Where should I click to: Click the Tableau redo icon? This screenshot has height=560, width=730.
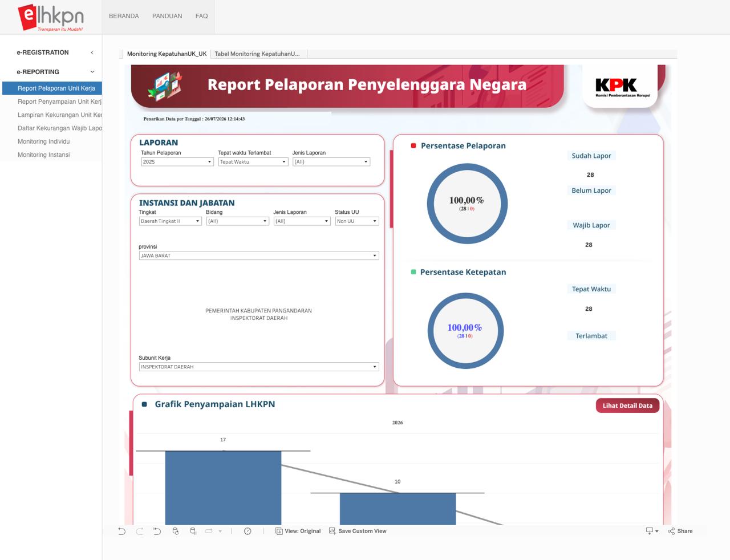pyautogui.click(x=140, y=531)
